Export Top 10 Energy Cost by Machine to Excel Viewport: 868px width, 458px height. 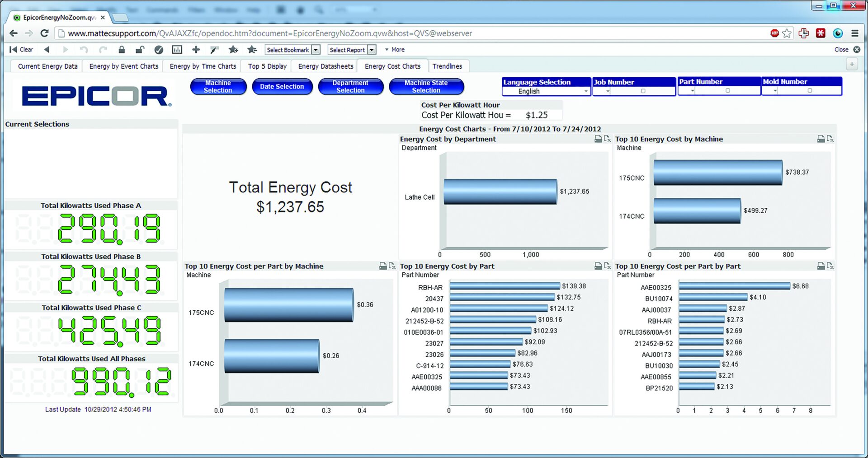(830, 139)
